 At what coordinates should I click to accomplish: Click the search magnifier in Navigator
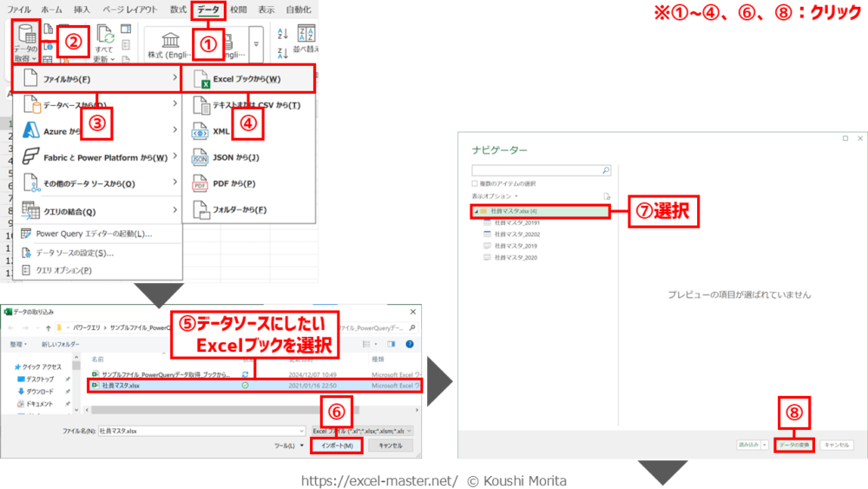(x=606, y=171)
